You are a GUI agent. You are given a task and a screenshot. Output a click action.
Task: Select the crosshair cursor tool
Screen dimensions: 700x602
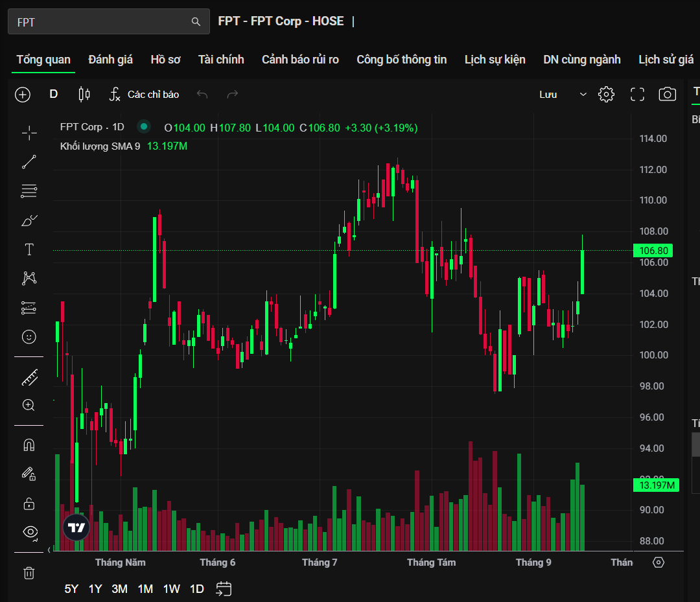click(x=29, y=133)
